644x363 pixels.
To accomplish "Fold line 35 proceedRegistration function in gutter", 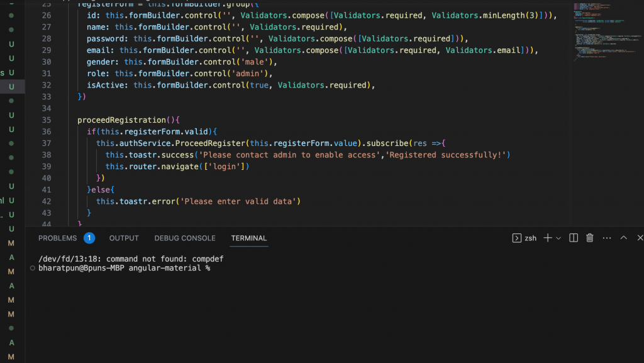I will click(67, 120).
